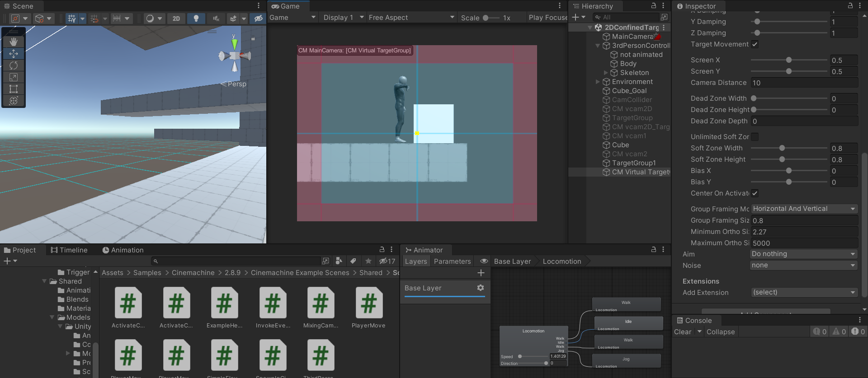
Task: Switch to the Animation tab
Action: pyautogui.click(x=123, y=250)
